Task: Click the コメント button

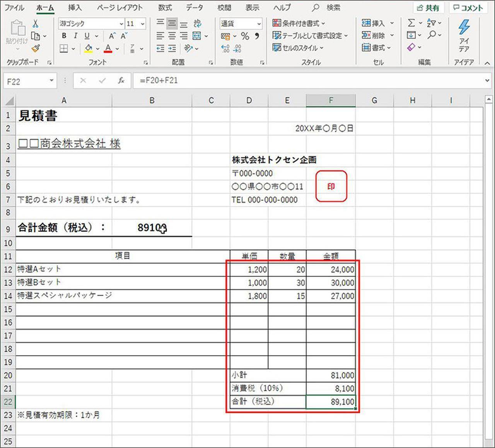Action: (468, 8)
